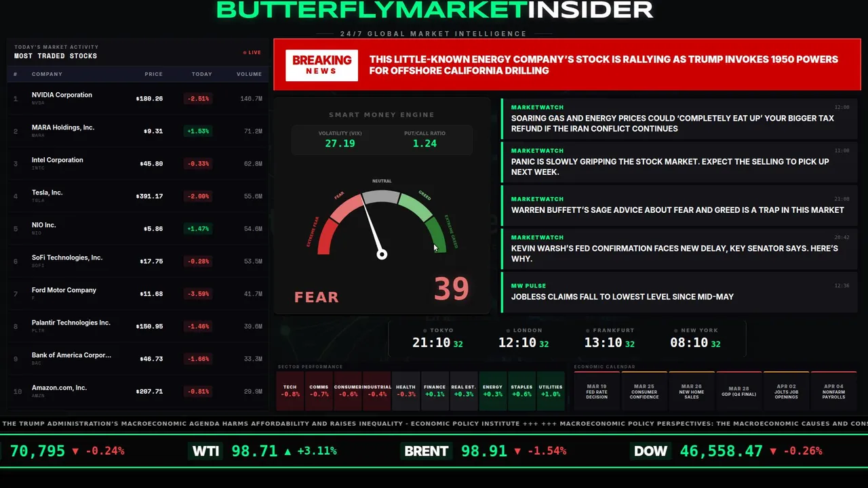Select the NVIDIA Corporation row
The height and width of the screenshot is (488, 868).
(138, 99)
